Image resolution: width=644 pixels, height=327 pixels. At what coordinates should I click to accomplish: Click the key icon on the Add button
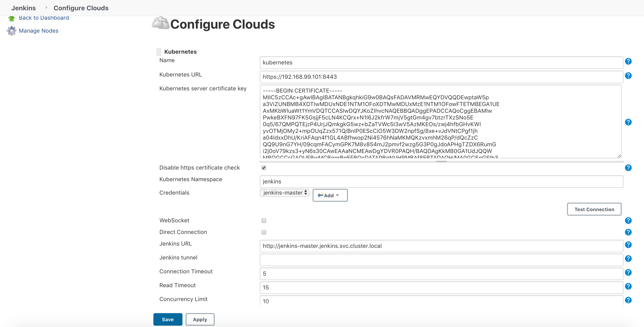321,195
